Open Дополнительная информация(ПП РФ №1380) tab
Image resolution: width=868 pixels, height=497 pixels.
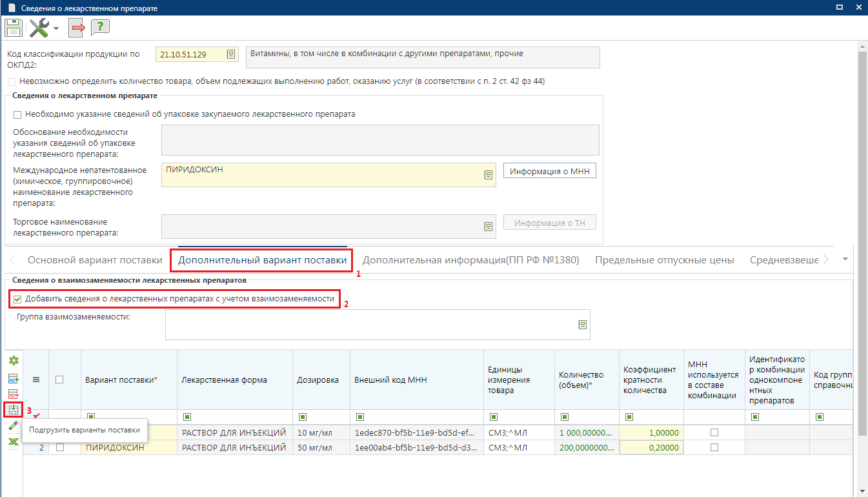click(x=471, y=260)
